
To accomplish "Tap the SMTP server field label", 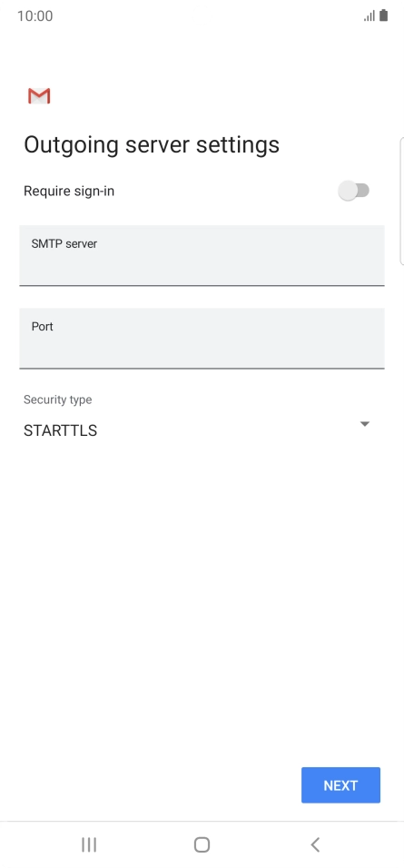I will pos(64,243).
